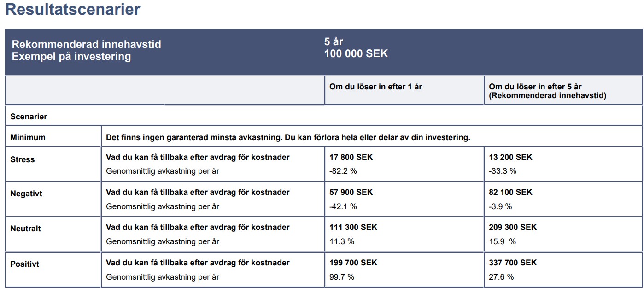
Task: Select the 27.6 % return value
Action: coord(501,277)
